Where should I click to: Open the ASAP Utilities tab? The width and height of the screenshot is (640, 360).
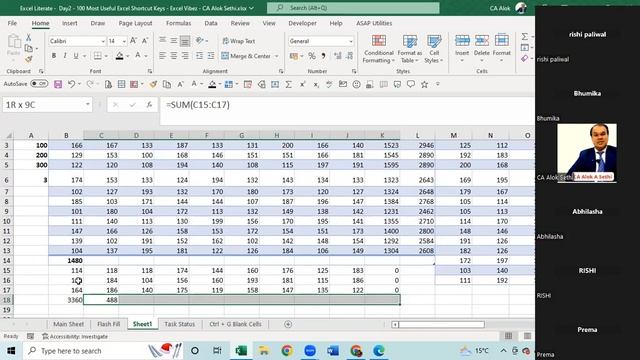[x=374, y=23]
